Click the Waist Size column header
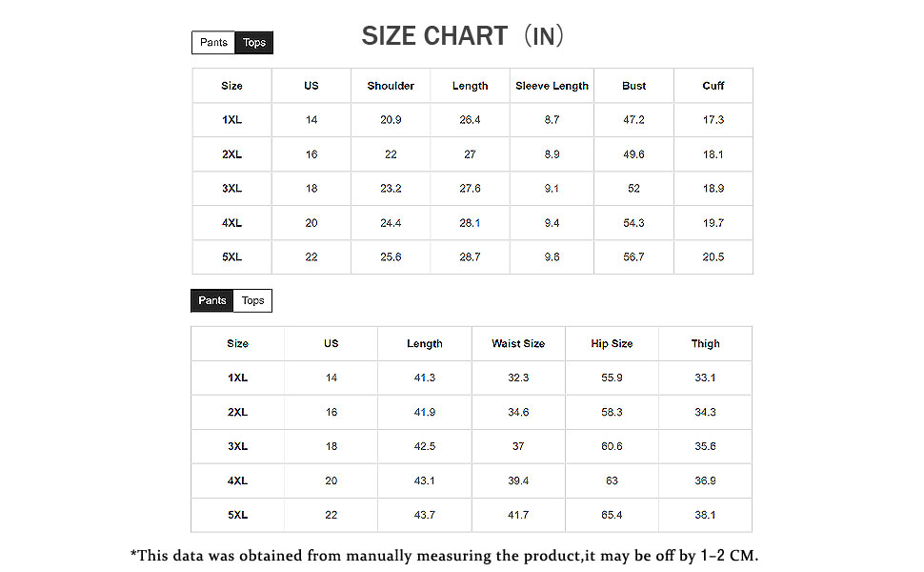This screenshot has width=924, height=572. coord(518,344)
